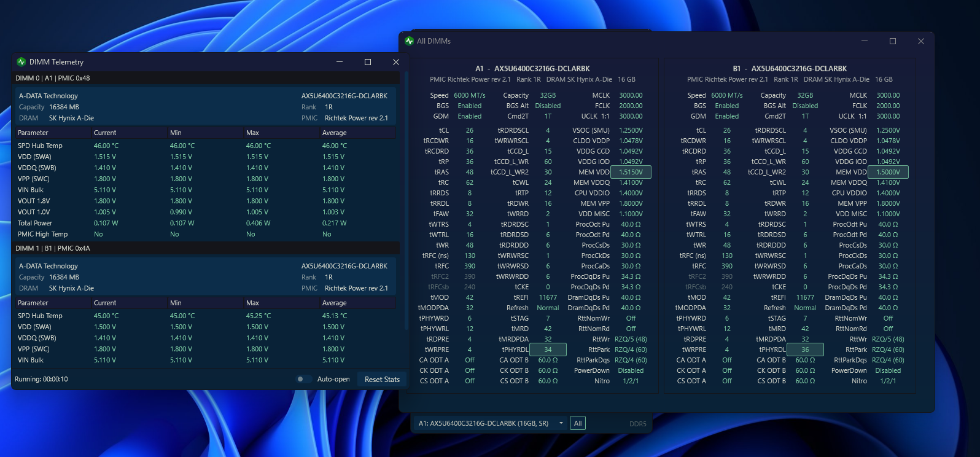Click the VDD MISC 1.1000V value in B1
This screenshot has height=457, width=980.
coord(888,214)
